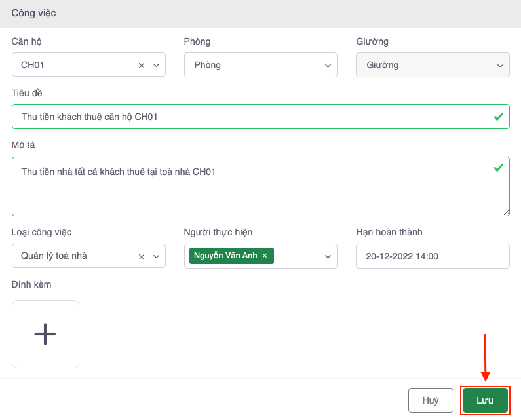The height and width of the screenshot is (420, 521).
Task: Clear the Quản lý toà nhà selection
Action: pos(142,256)
